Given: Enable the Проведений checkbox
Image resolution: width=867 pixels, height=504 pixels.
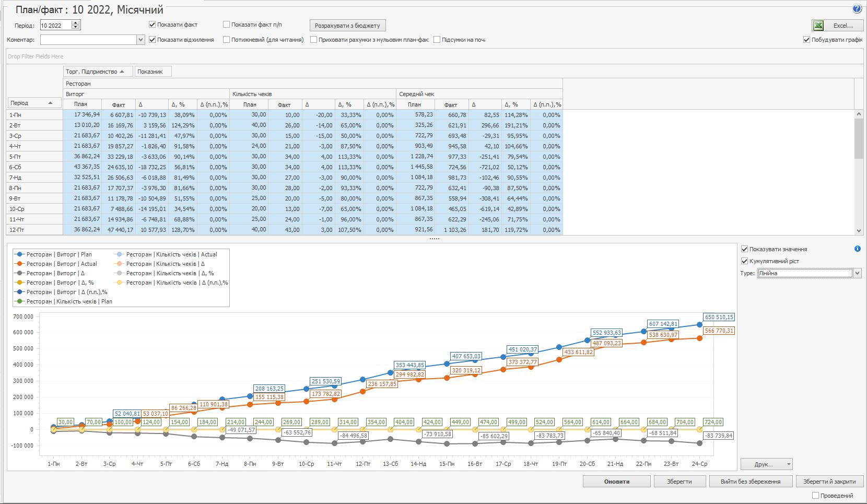Looking at the screenshot, I should pos(816,495).
